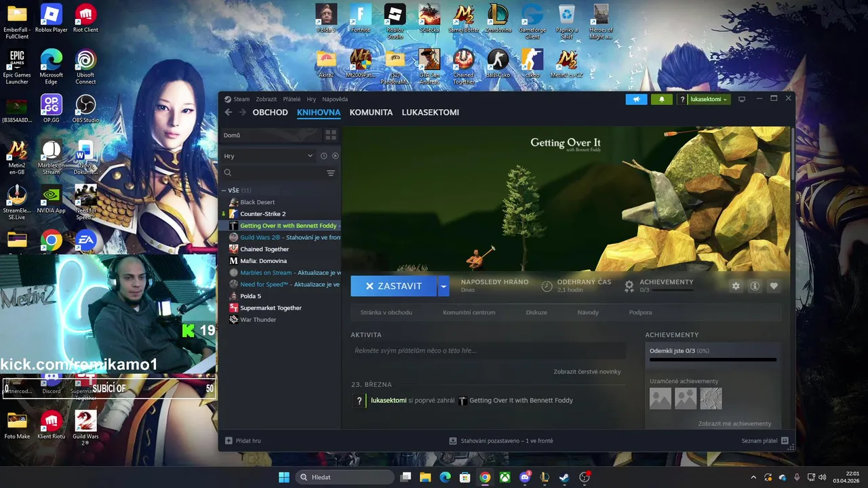The width and height of the screenshot is (868, 488).
Task: Open the GTA San Andreas desktop shortcut
Action: tap(429, 66)
